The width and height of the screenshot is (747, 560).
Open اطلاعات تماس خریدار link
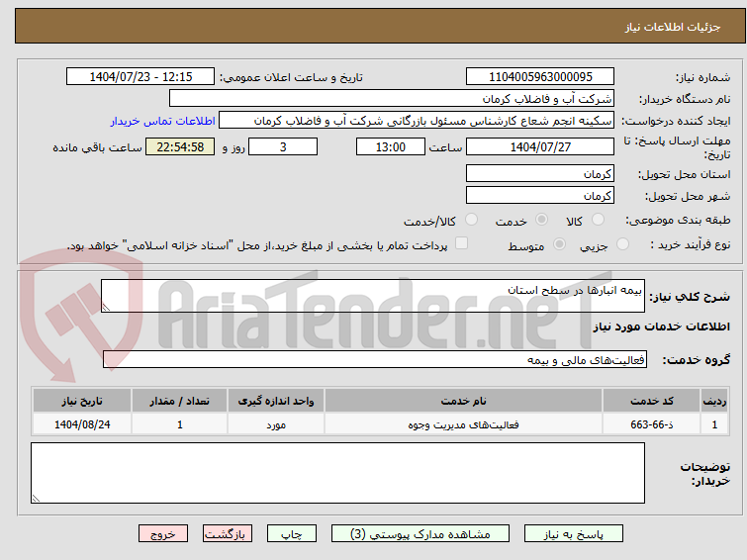tap(163, 121)
